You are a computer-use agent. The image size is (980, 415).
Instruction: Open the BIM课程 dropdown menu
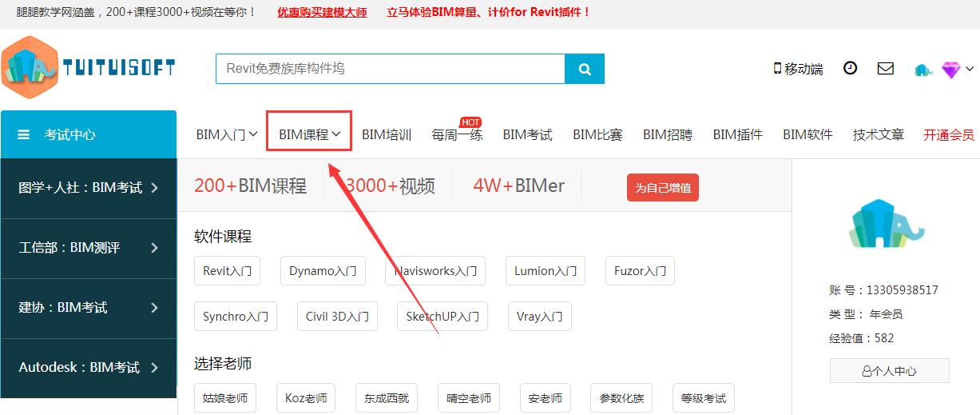click(310, 134)
